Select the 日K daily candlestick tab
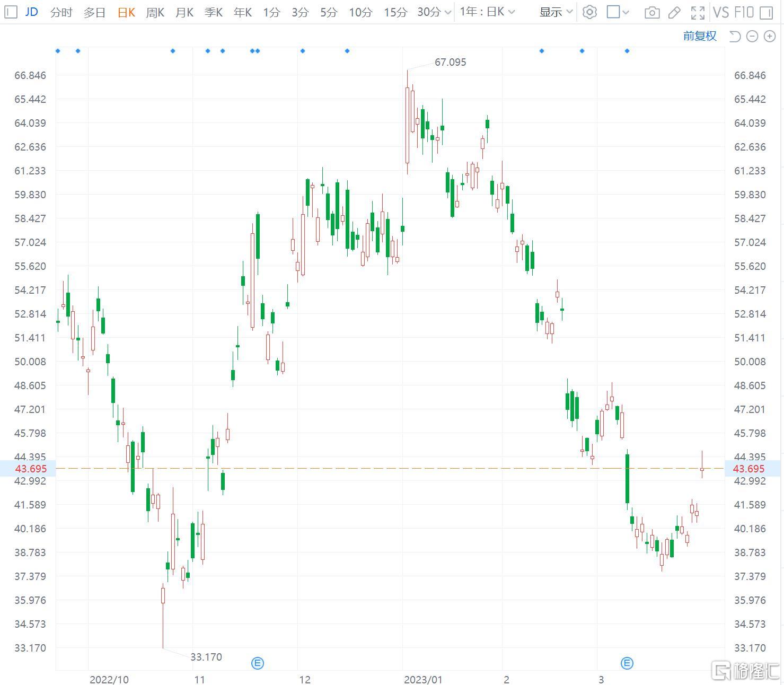This screenshot has height=685, width=784. point(126,12)
